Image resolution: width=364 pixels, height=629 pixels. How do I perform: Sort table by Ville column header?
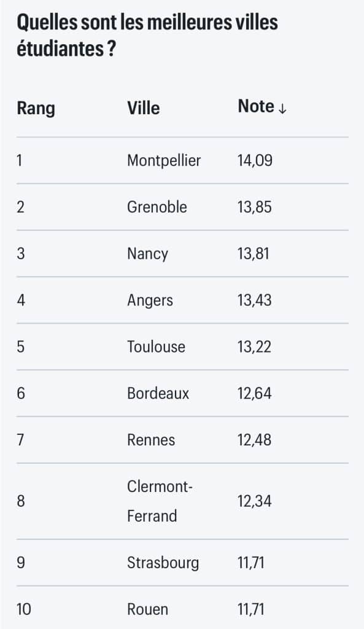144,108
